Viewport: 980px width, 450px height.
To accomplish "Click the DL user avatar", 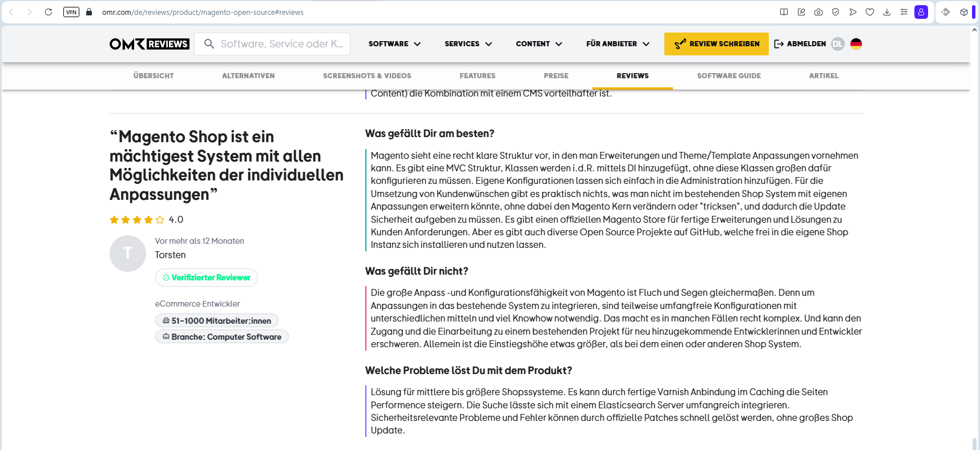I will click(x=837, y=44).
